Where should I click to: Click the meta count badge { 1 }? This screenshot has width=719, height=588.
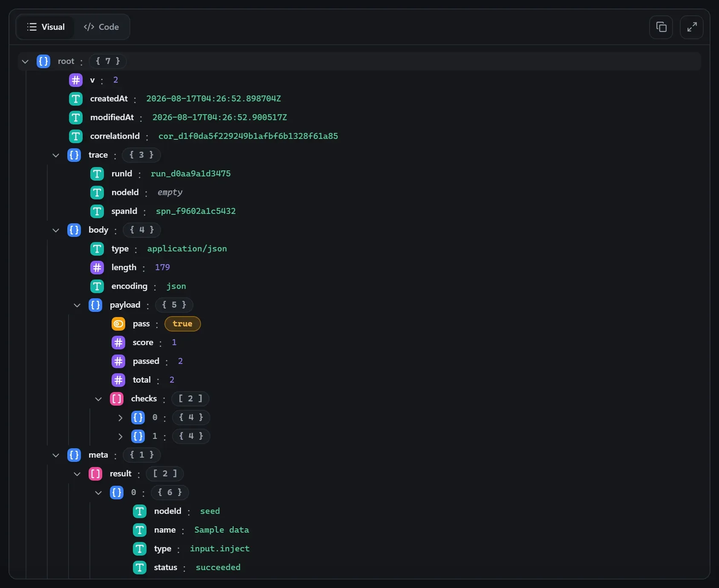pyautogui.click(x=142, y=455)
